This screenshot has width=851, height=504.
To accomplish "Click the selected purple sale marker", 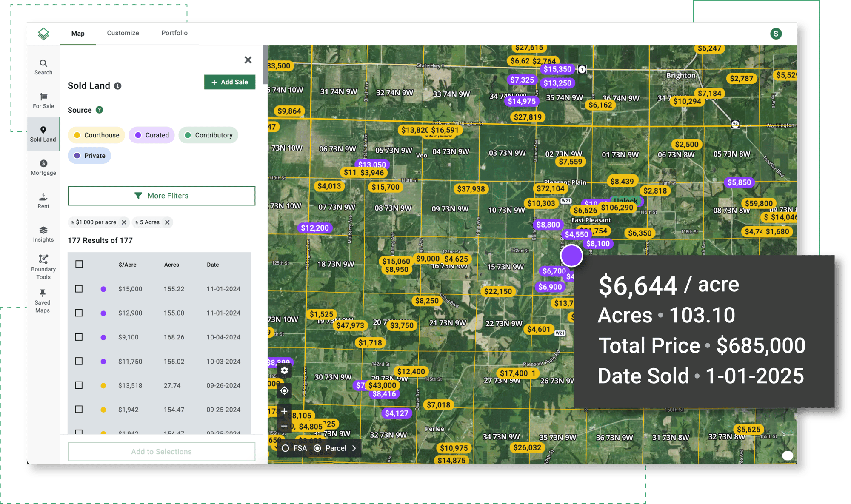I will 571,256.
